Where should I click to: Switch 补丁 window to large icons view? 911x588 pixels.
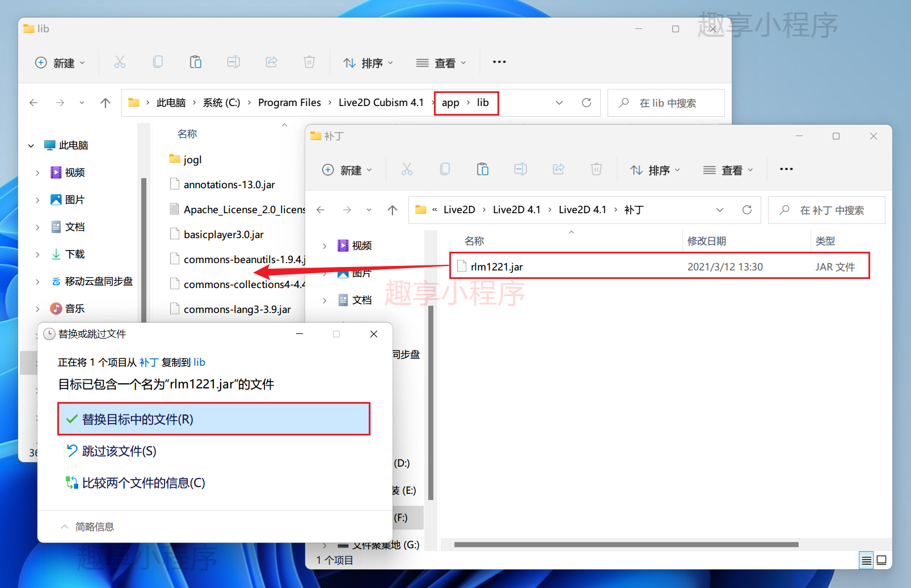tap(882, 560)
